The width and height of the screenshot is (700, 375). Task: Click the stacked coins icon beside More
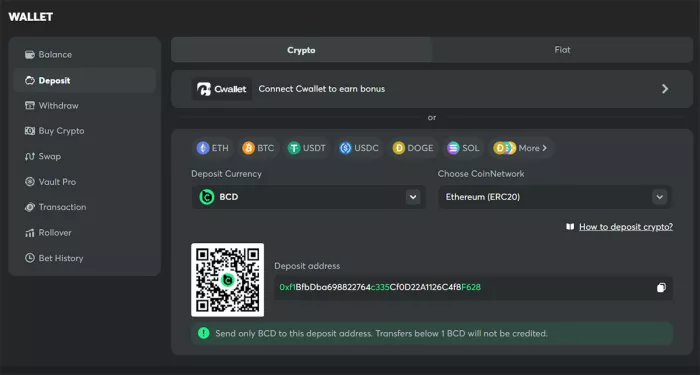pyautogui.click(x=505, y=148)
